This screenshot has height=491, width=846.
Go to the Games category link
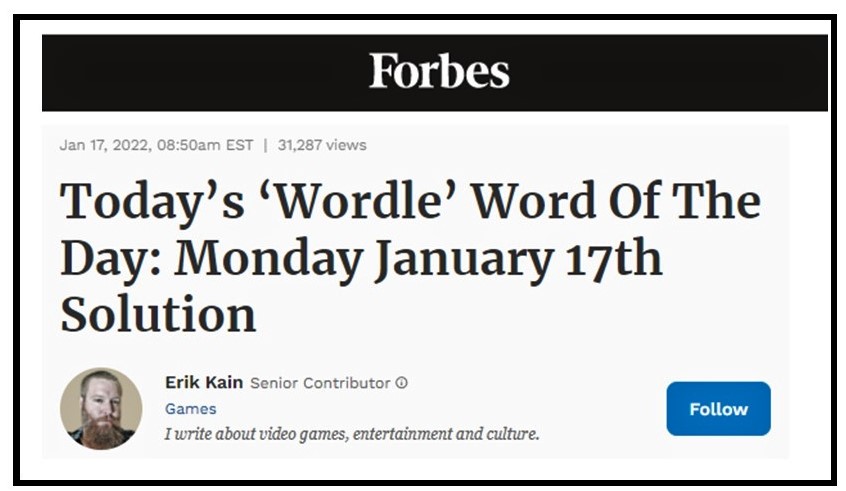point(190,409)
